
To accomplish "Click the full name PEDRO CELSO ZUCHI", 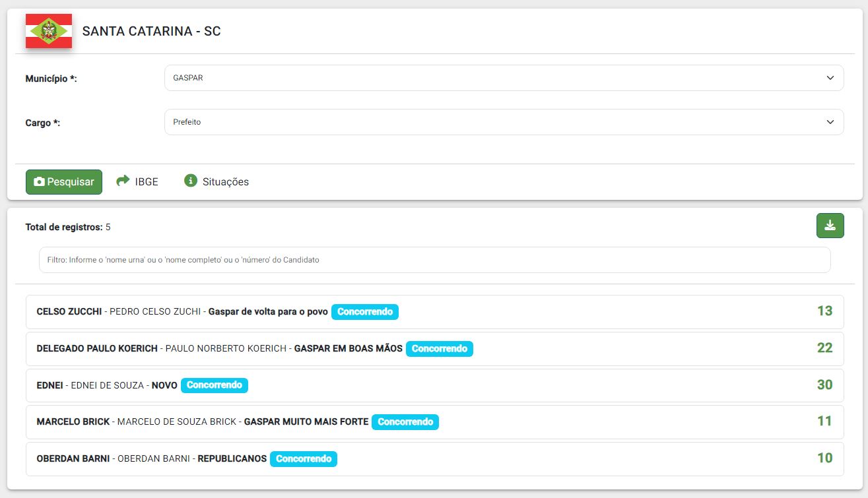I will tap(155, 311).
